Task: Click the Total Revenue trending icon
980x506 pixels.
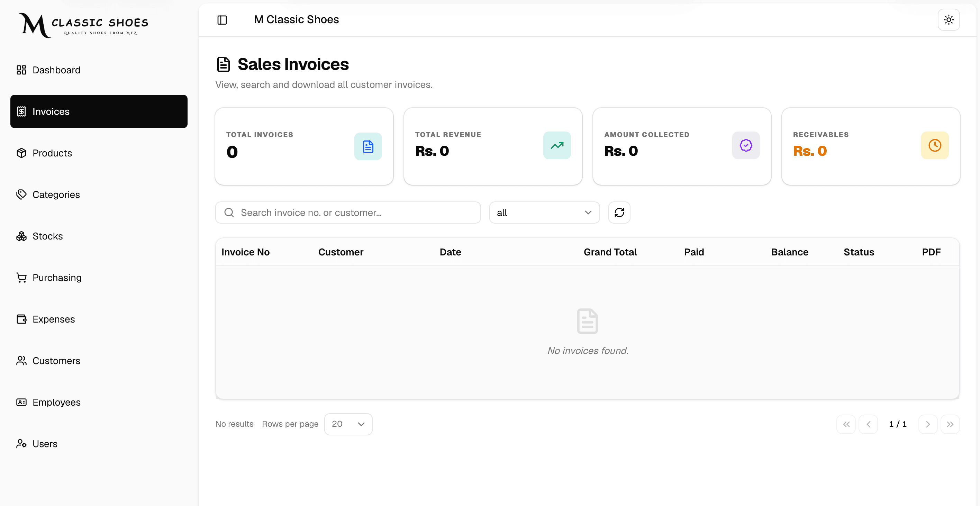Action: [x=556, y=145]
